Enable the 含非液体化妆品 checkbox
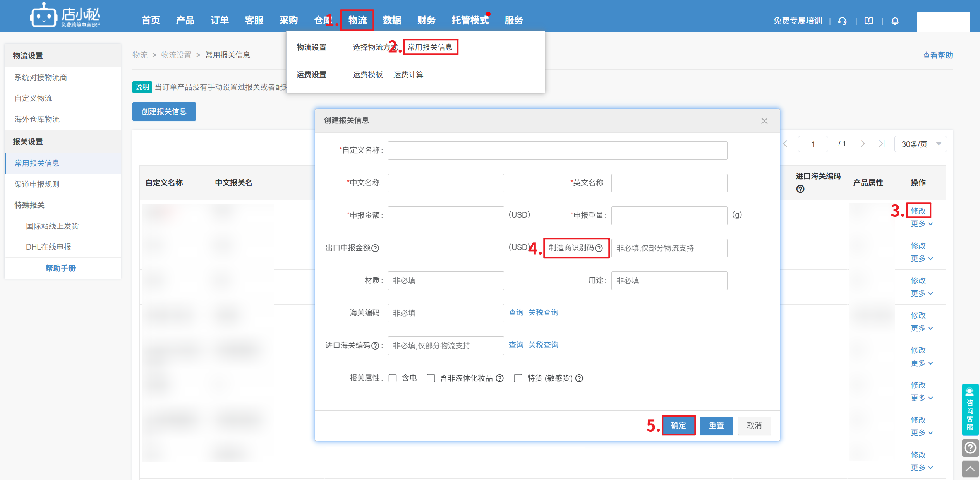 [x=431, y=378]
